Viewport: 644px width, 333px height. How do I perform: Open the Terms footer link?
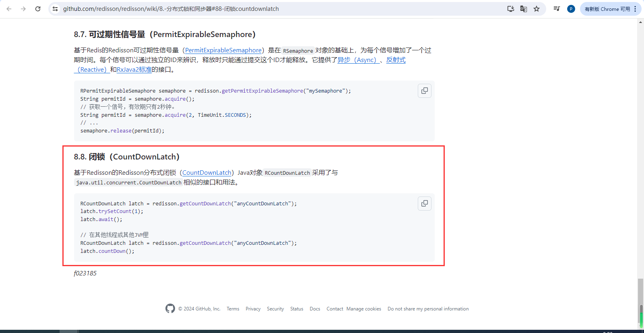(x=233, y=309)
